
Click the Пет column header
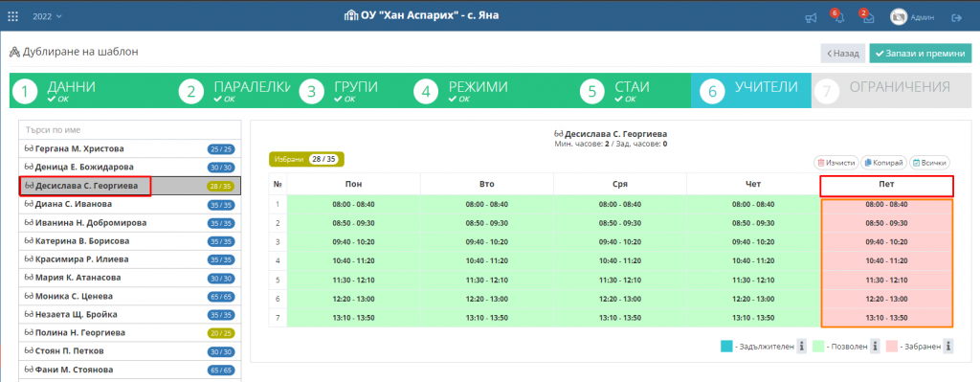point(886,185)
